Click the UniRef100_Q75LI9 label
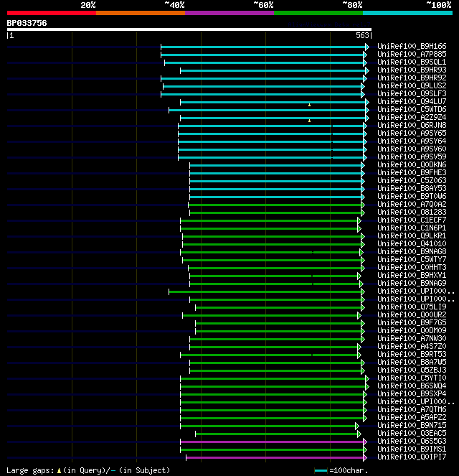 (412, 307)
